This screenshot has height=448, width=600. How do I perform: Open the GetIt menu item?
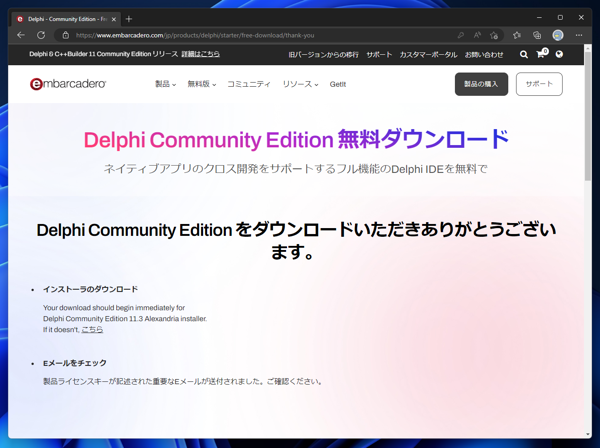pyautogui.click(x=338, y=84)
